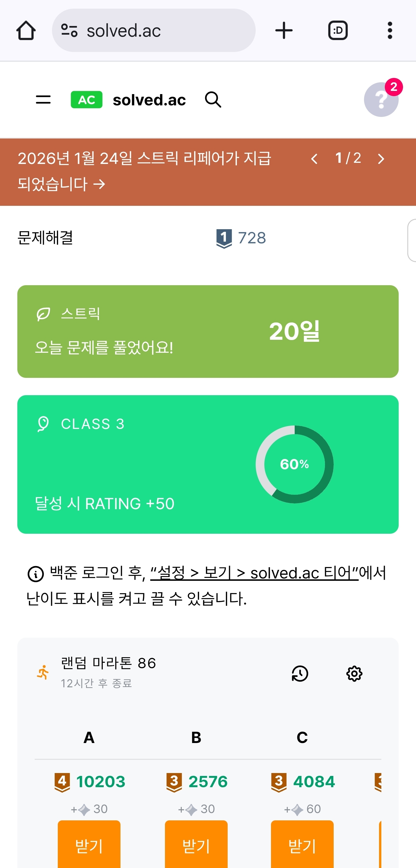Image resolution: width=416 pixels, height=868 pixels.
Task: Open the solved.ac tier settings link
Action: (254, 573)
